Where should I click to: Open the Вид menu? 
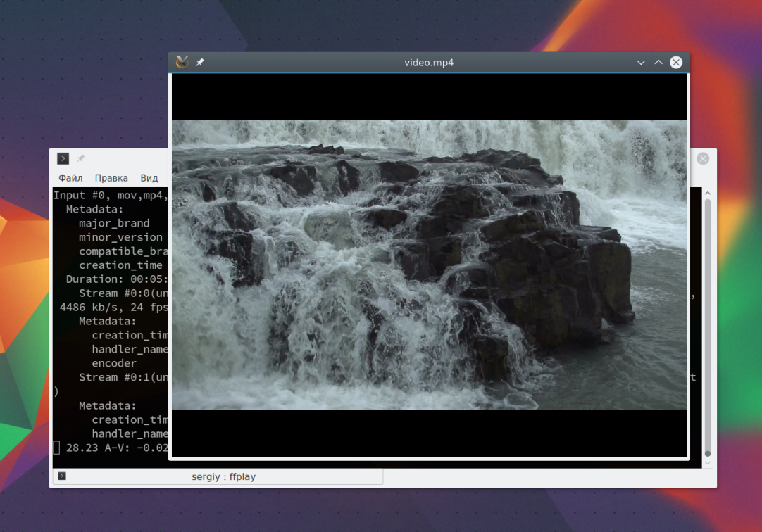click(x=149, y=178)
